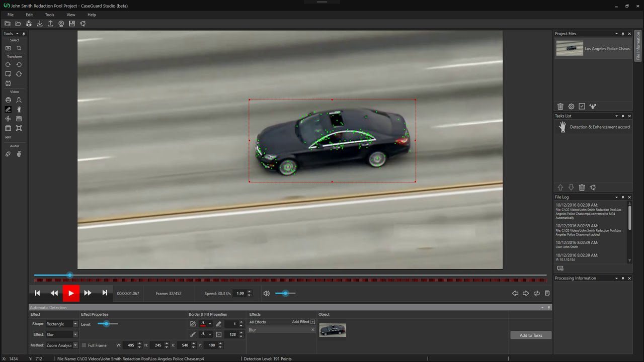Click the Add to Tasks button
The height and width of the screenshot is (362, 644).
tap(530, 335)
